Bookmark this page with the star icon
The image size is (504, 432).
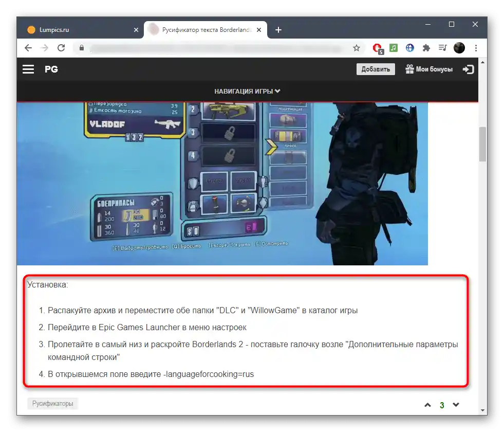coord(356,48)
